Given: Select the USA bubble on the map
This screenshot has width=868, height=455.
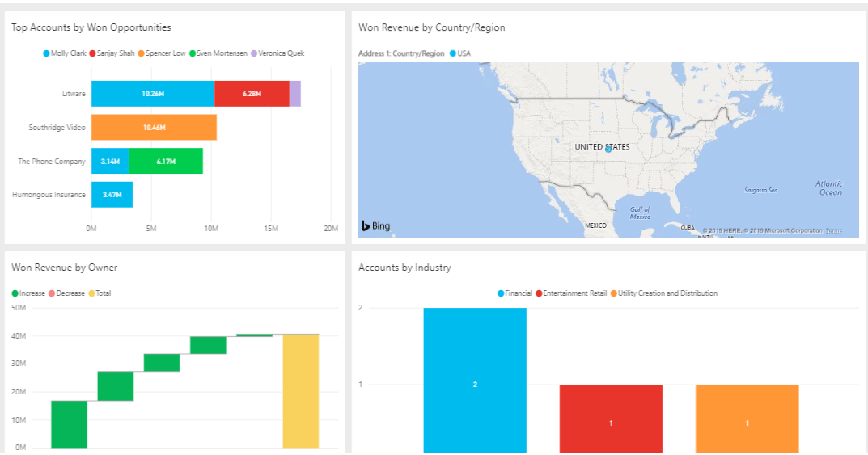Looking at the screenshot, I should tap(608, 150).
